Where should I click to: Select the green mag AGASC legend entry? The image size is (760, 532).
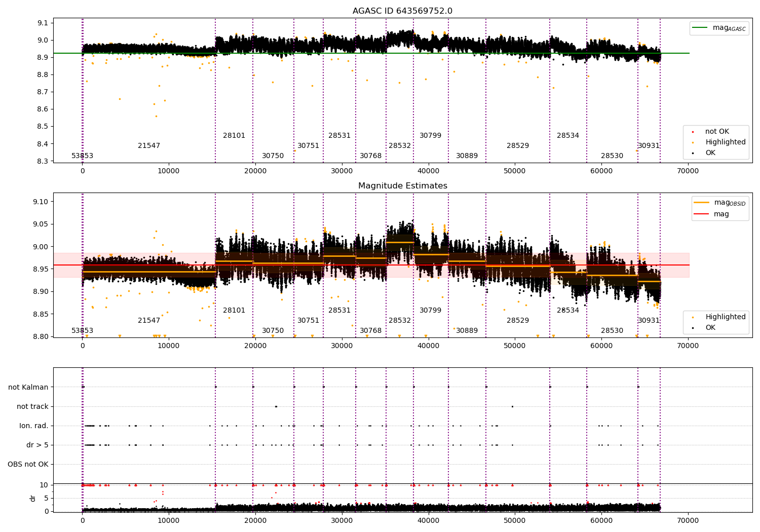click(719, 28)
